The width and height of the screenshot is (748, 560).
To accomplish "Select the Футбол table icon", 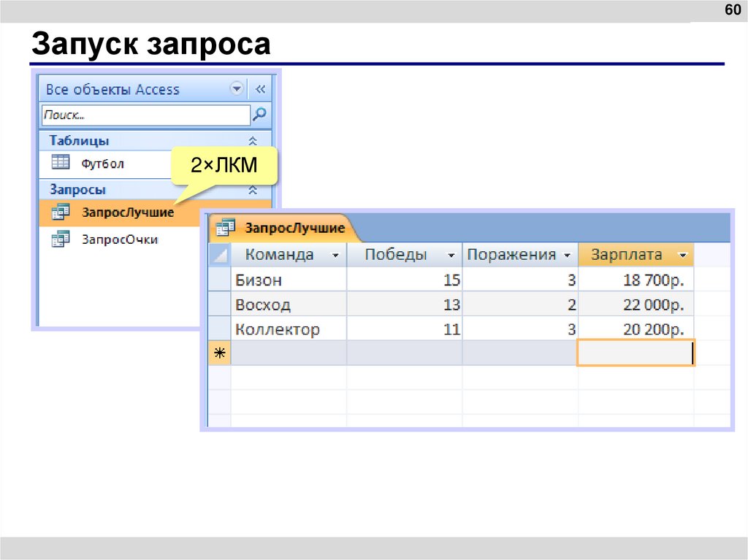I will pyautogui.click(x=61, y=163).
